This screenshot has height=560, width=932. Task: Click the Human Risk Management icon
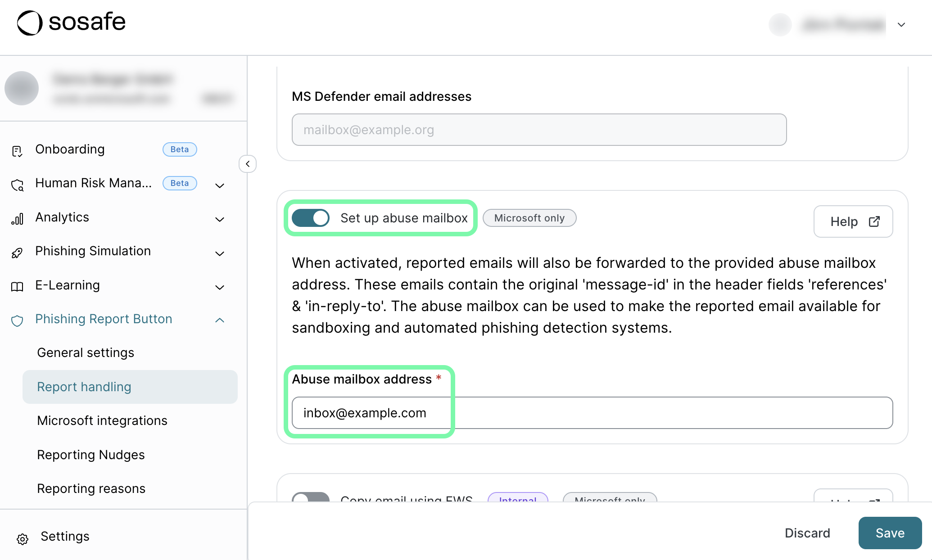(x=17, y=185)
